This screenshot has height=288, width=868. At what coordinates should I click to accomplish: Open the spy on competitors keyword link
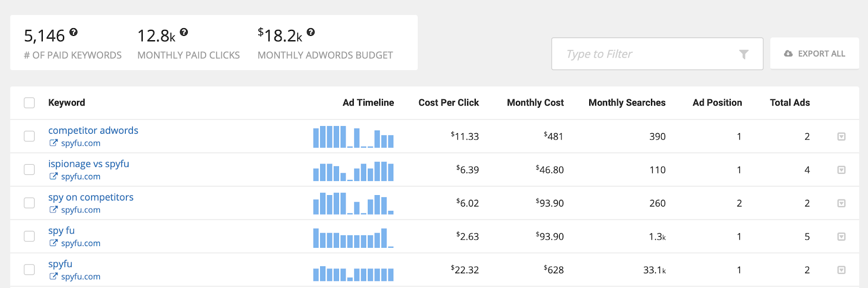click(91, 197)
